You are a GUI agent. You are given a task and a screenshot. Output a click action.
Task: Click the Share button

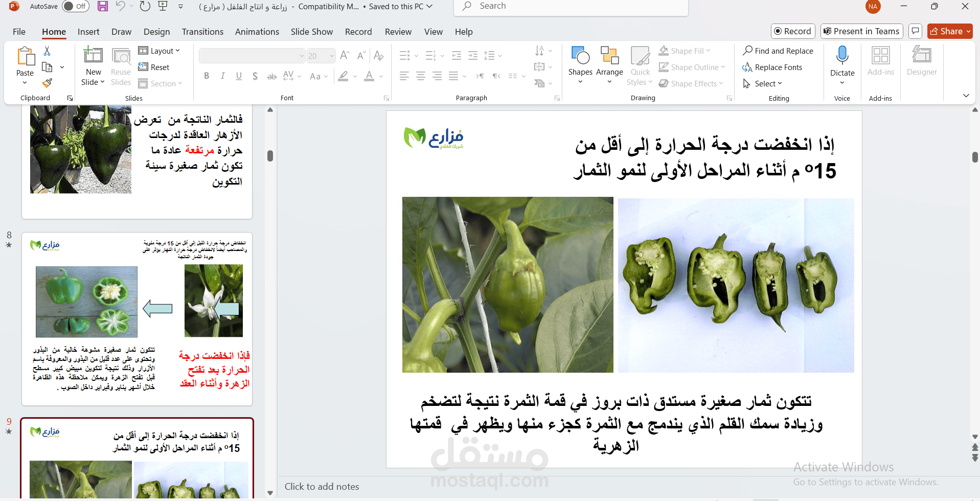click(950, 31)
